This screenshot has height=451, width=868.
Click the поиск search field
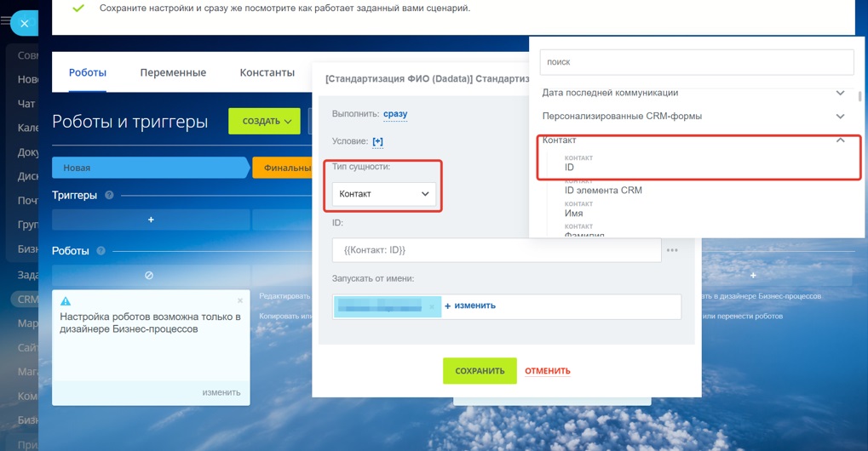pos(697,62)
